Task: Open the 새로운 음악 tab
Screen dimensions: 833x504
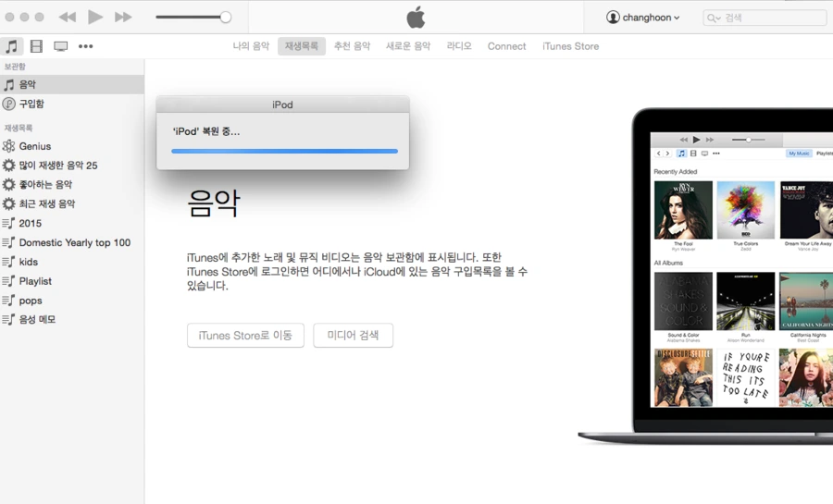Action: (x=408, y=46)
